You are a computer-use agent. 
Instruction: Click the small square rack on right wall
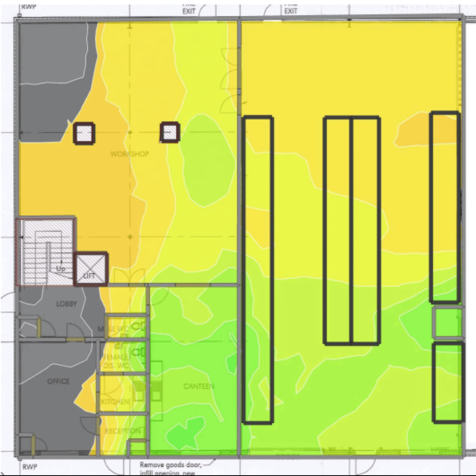pos(447,322)
